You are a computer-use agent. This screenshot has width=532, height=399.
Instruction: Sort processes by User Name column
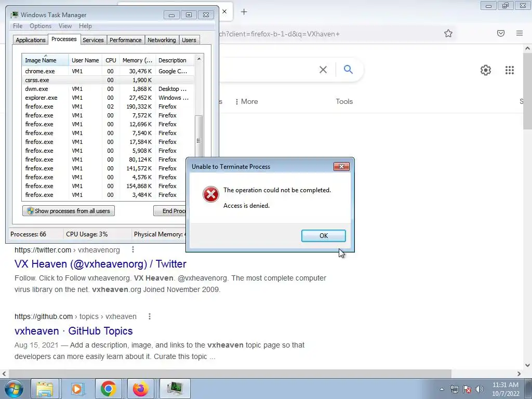coord(85,60)
